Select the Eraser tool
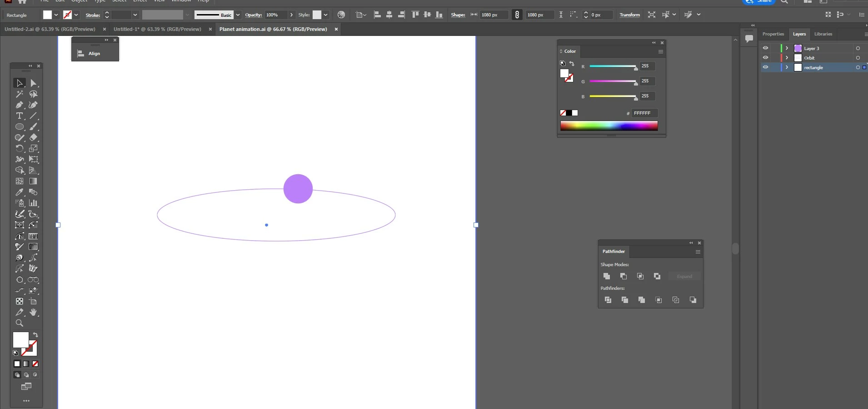The image size is (868, 409). tap(33, 138)
